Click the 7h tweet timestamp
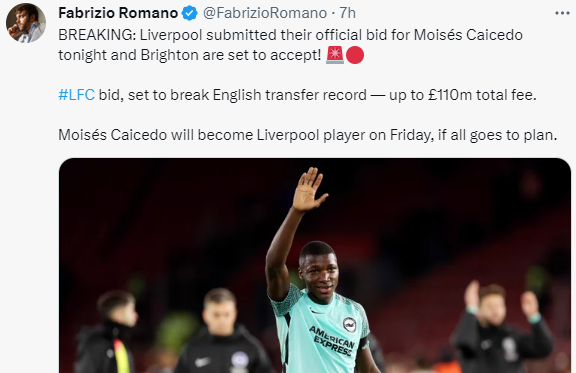Viewport: 576px width, 373px height. tap(347, 13)
